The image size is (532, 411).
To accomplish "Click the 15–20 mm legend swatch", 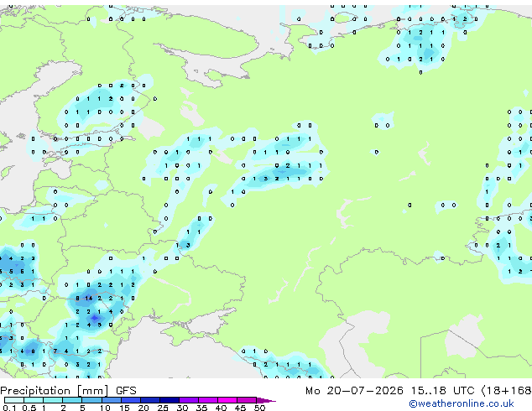I will tap(130, 400).
